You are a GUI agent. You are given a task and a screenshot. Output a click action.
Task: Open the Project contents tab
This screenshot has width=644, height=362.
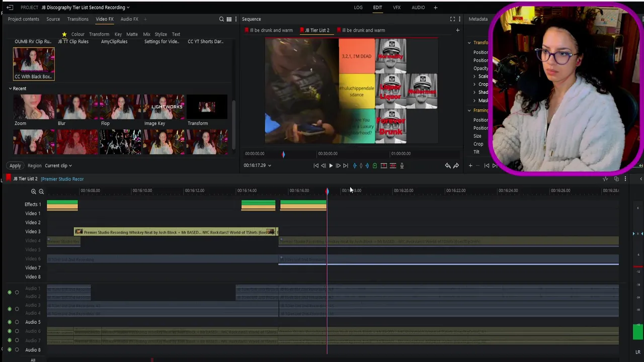click(23, 19)
